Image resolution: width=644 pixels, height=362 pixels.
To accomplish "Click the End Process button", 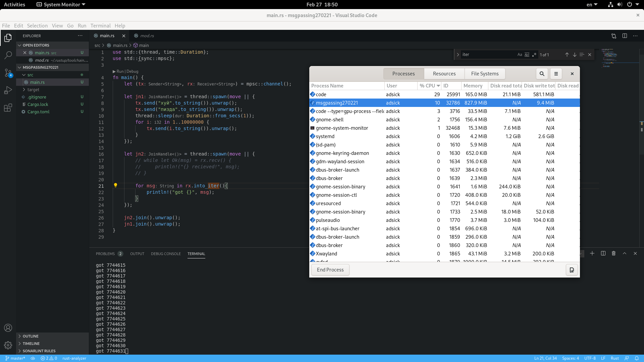I will tap(330, 270).
